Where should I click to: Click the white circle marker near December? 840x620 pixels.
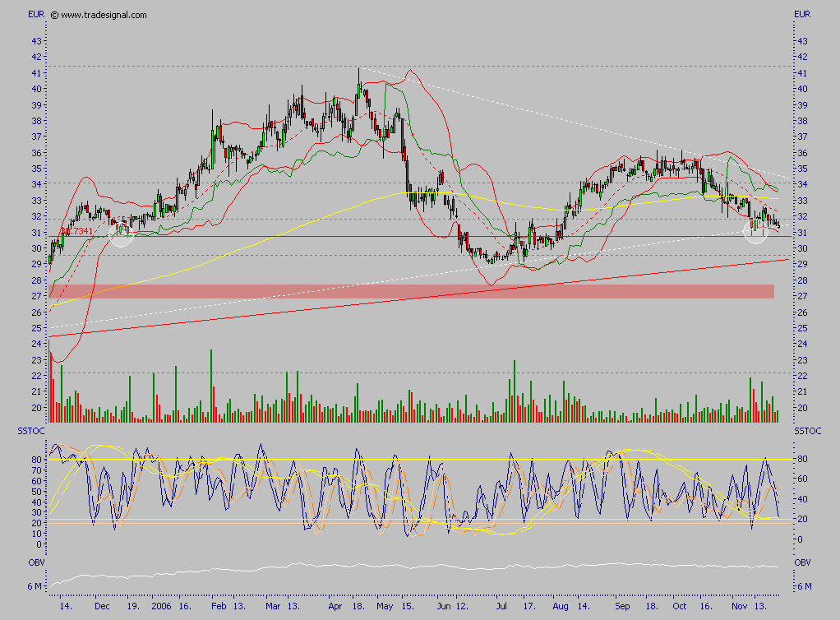[121, 234]
